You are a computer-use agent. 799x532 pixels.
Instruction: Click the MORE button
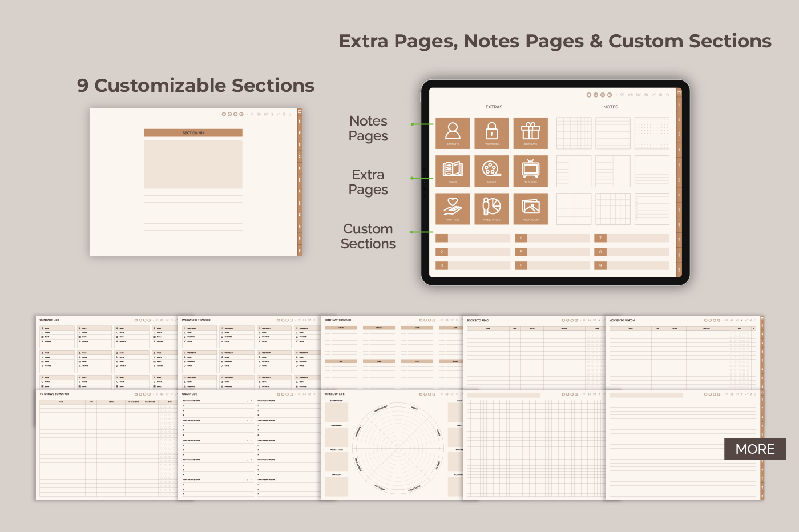(754, 449)
